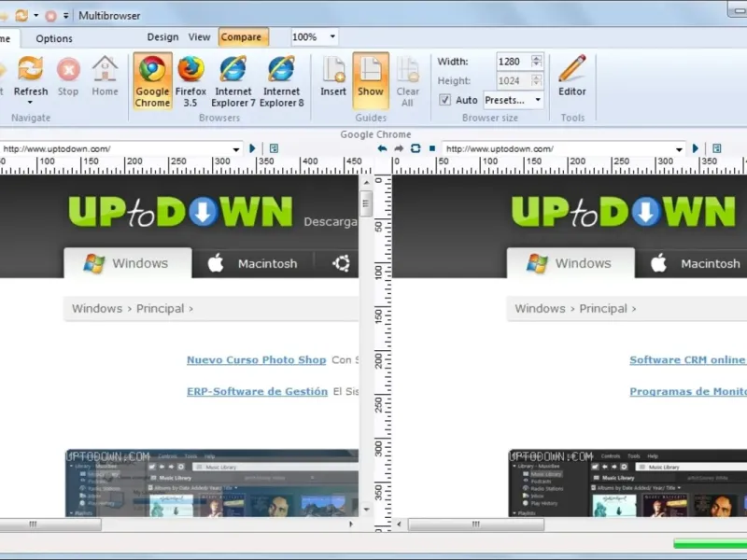Screen dimensions: 747x560
Task: Increase the Width value stepper
Action: click(536, 58)
